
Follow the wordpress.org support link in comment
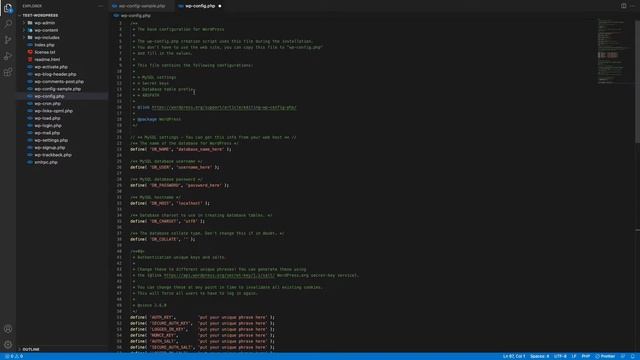point(224,107)
